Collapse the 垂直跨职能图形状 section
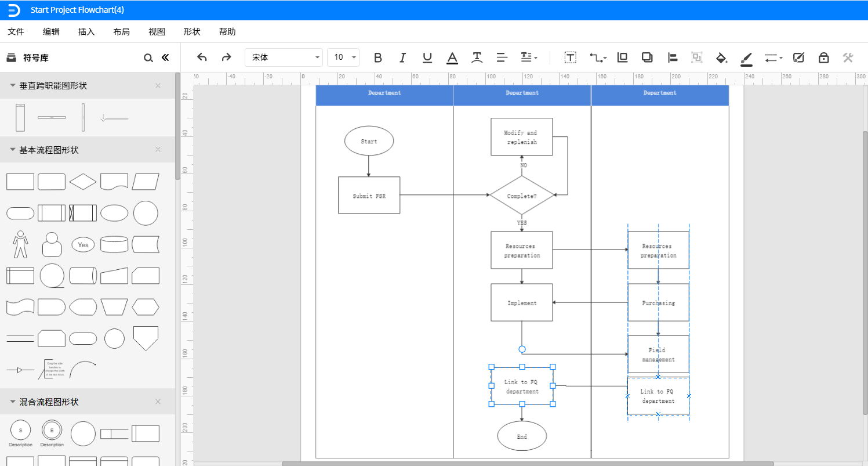The height and width of the screenshot is (466, 868). [x=12, y=85]
